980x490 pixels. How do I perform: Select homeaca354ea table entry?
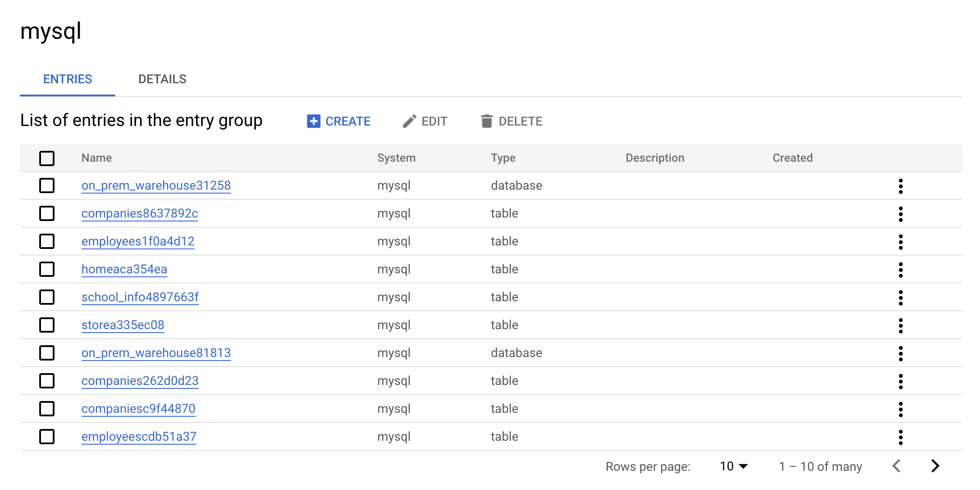coord(47,269)
